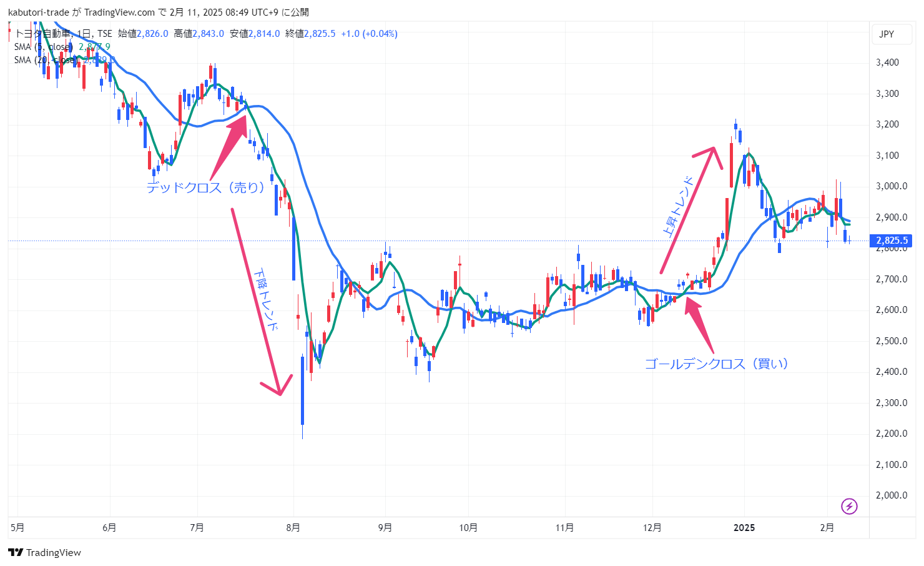This screenshot has height=566, width=924.
Task: Click the SMA (5, close) indicator legend
Action: point(44,47)
